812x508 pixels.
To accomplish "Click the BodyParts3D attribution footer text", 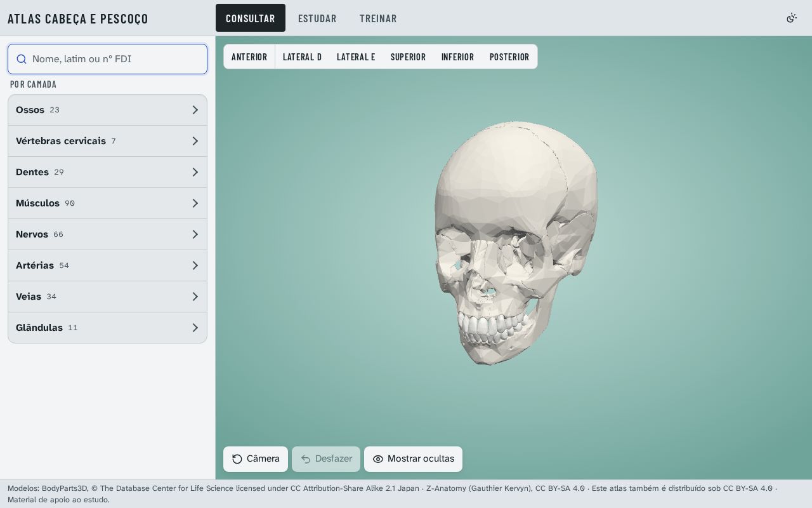I will pos(393,494).
